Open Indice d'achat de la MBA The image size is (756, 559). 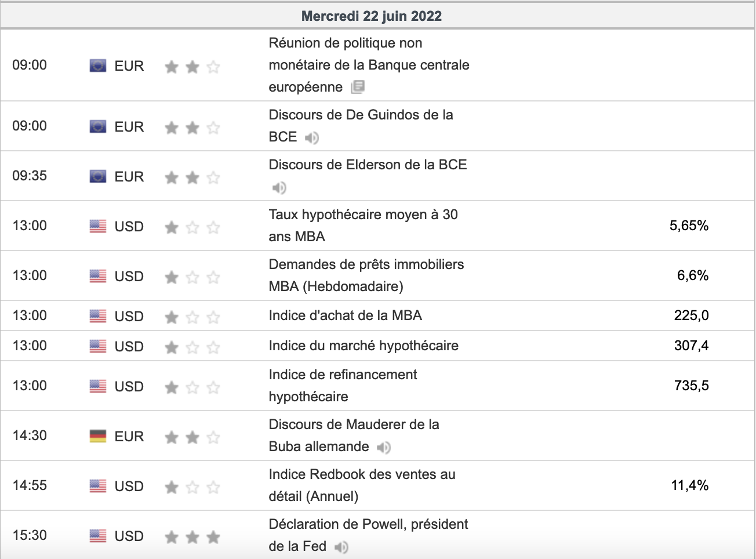click(345, 315)
